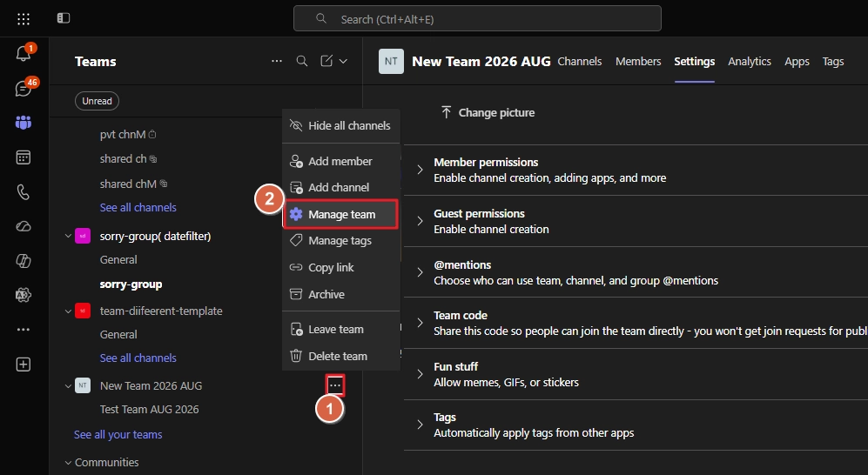
Task: Click See all channels under team-diifeerent-template
Action: [138, 358]
